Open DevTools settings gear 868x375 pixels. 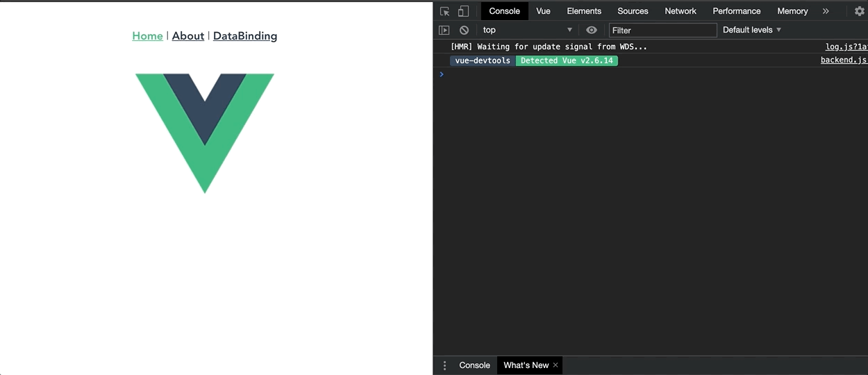coord(859,11)
